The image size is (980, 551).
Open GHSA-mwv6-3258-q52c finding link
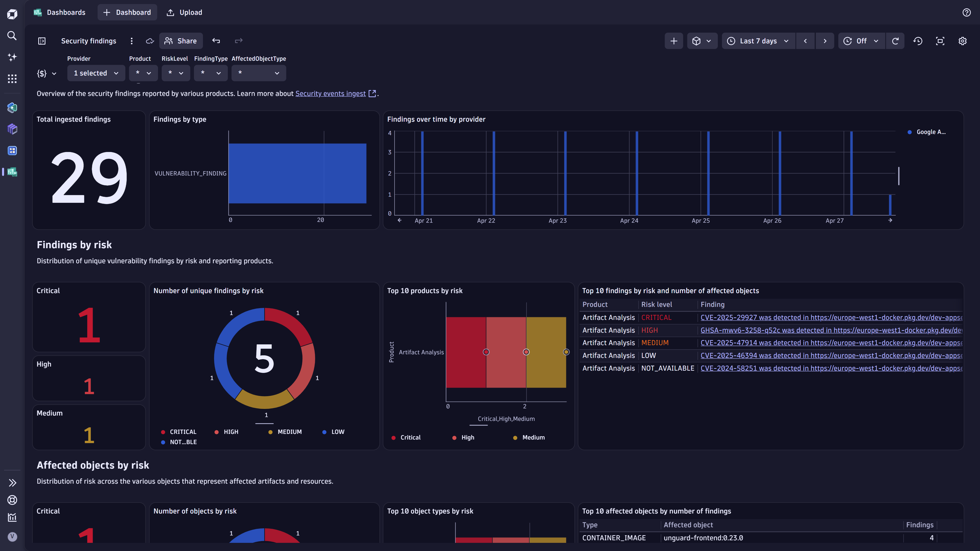831,330
